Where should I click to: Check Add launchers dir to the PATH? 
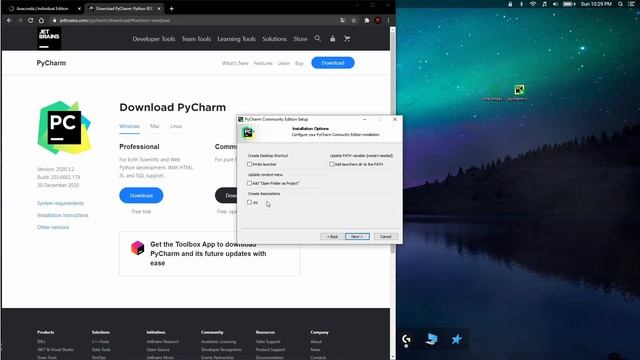tap(331, 164)
